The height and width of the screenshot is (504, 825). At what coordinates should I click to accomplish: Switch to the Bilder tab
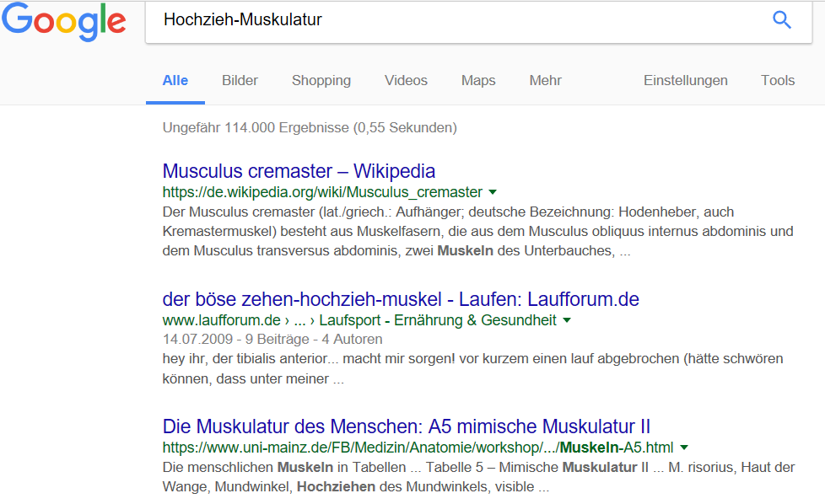tap(240, 80)
